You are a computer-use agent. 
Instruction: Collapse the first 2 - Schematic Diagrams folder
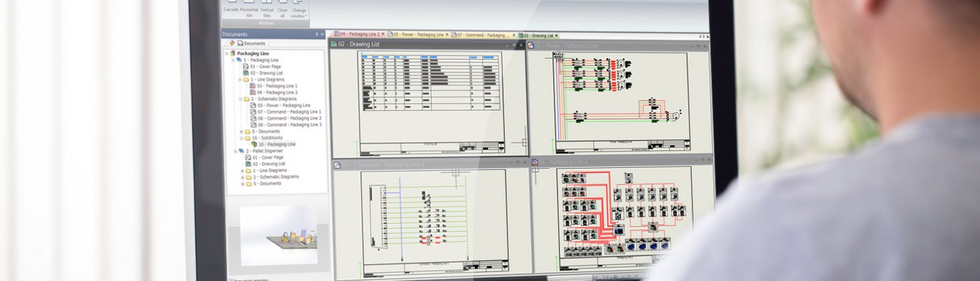pos(240,99)
